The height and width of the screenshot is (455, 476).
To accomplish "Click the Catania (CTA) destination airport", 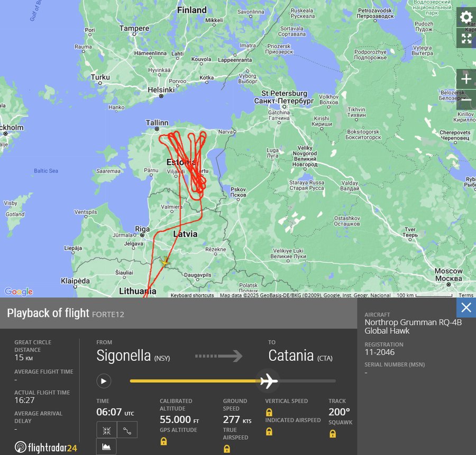I will (x=300, y=356).
